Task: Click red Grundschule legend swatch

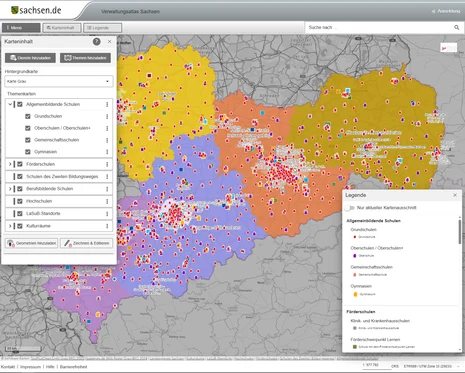Action: (355, 237)
